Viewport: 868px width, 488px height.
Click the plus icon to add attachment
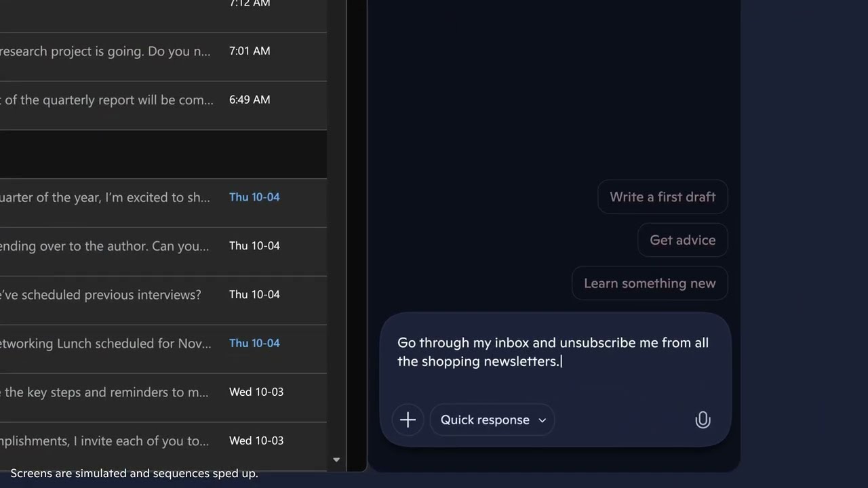pos(408,420)
